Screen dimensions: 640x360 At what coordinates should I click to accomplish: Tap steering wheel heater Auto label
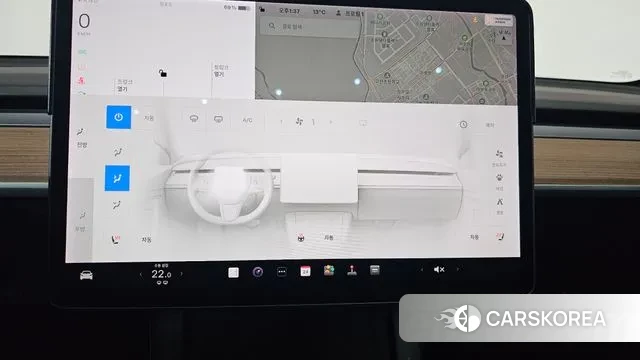coord(329,238)
